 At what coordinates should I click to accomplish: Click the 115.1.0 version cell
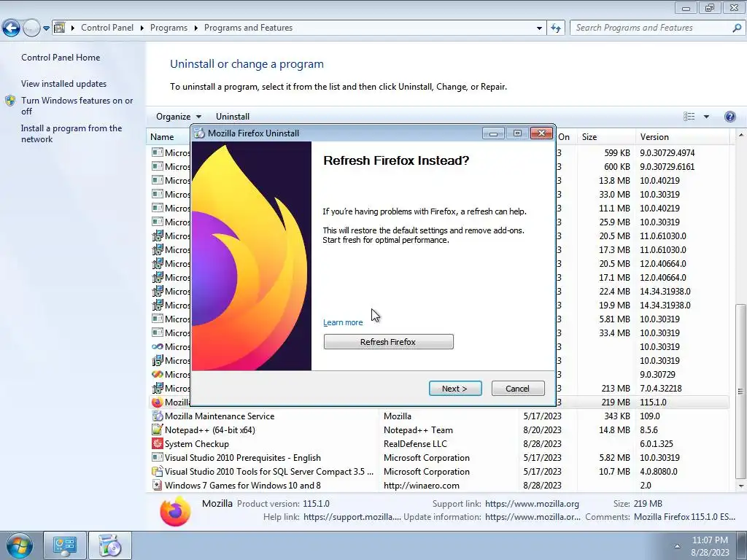click(653, 402)
